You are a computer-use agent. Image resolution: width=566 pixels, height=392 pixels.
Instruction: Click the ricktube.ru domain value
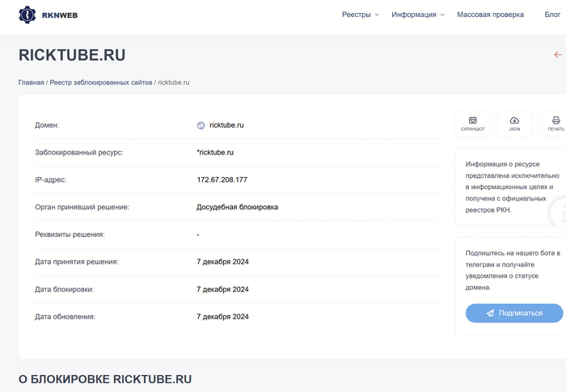tap(226, 125)
